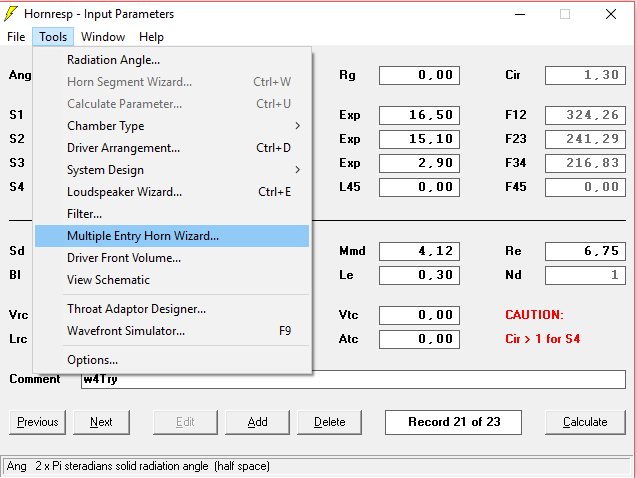Click the F34 field showing 216,83
The width and height of the screenshot is (637, 478).
(585, 163)
